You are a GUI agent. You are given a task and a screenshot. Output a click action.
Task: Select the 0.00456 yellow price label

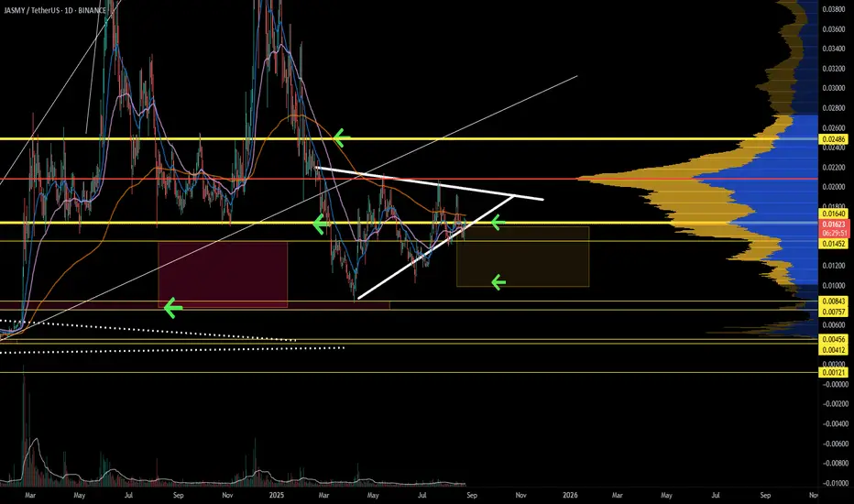coord(834,339)
